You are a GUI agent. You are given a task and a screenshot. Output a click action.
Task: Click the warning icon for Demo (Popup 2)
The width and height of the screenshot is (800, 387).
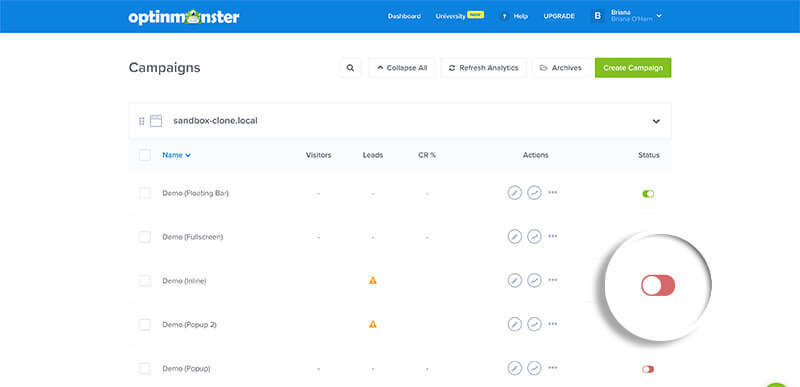pyautogui.click(x=373, y=324)
